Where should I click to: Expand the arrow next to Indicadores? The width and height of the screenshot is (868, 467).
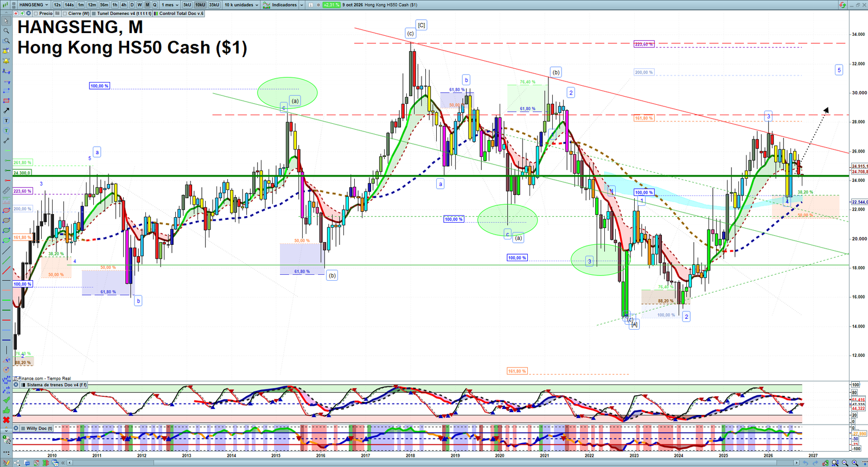[302, 5]
